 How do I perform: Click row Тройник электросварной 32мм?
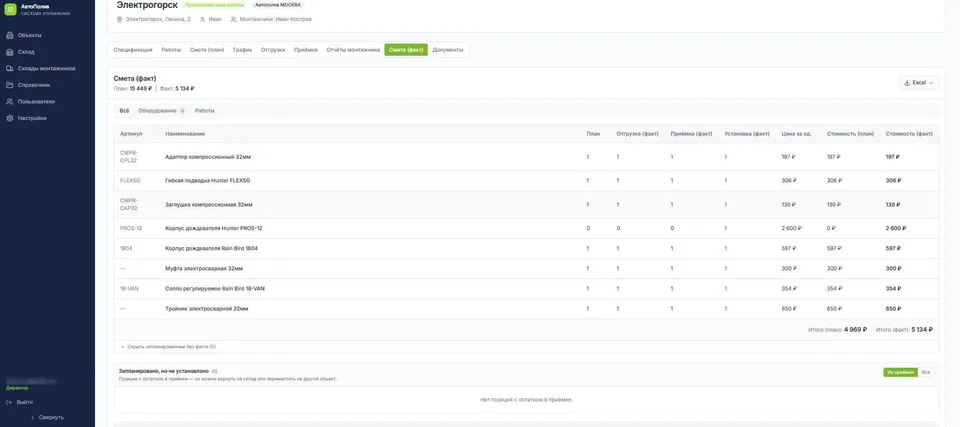(x=526, y=309)
